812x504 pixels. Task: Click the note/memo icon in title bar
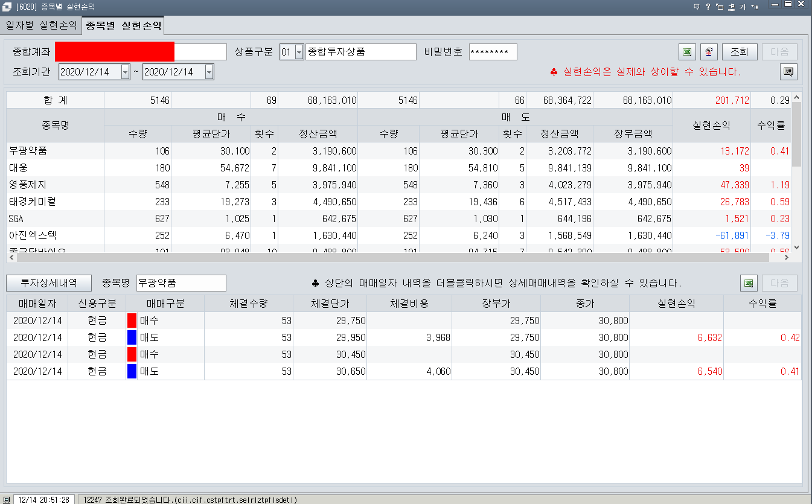click(697, 6)
